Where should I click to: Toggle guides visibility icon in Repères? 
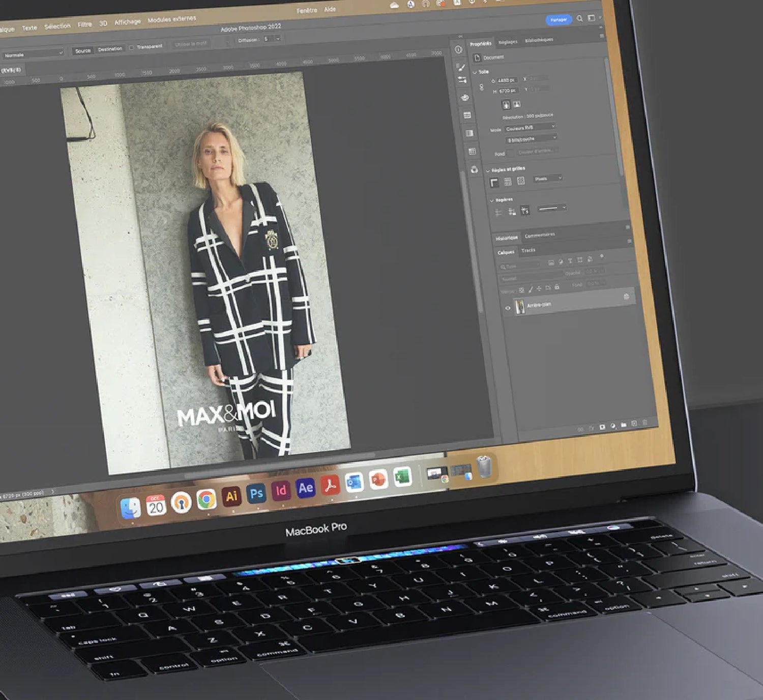pyautogui.click(x=498, y=212)
